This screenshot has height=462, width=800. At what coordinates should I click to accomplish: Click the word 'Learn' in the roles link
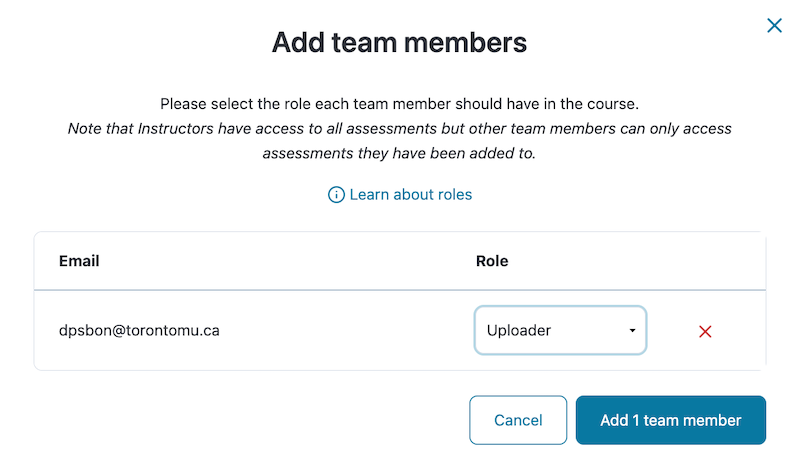pos(370,195)
